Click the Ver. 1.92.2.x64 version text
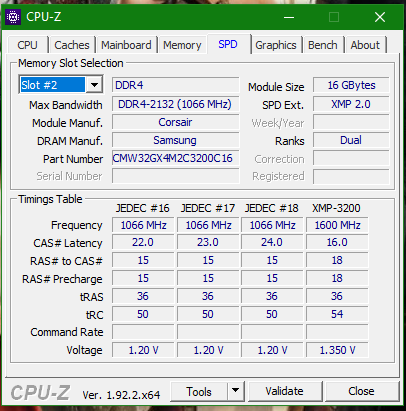 121,395
